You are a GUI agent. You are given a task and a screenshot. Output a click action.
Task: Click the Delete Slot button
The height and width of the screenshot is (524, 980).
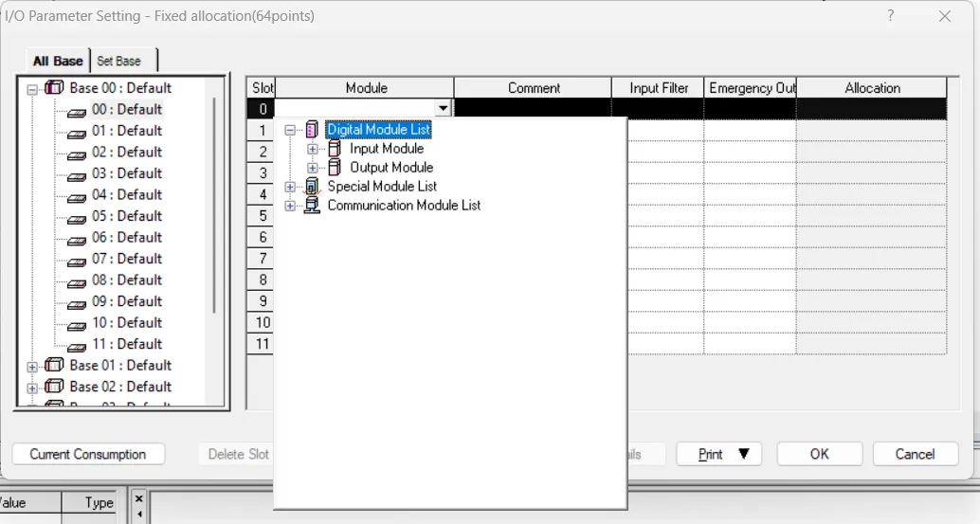pos(238,454)
